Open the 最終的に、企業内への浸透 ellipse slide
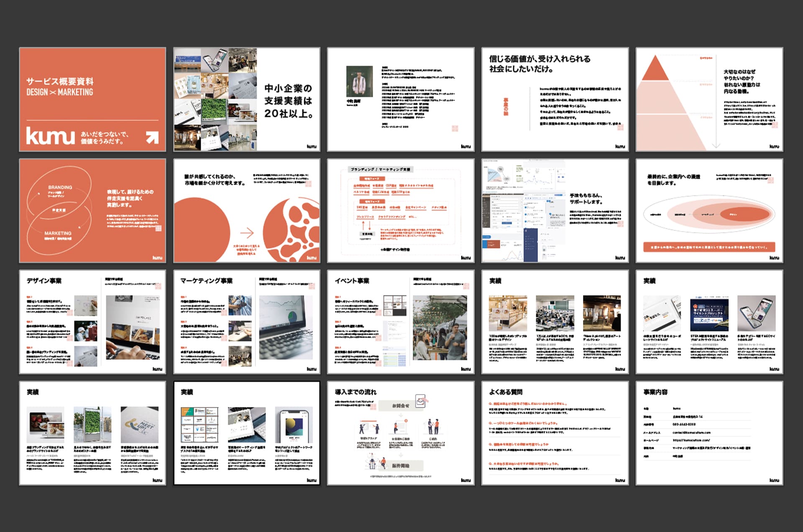This screenshot has width=803, height=532. tap(709, 211)
